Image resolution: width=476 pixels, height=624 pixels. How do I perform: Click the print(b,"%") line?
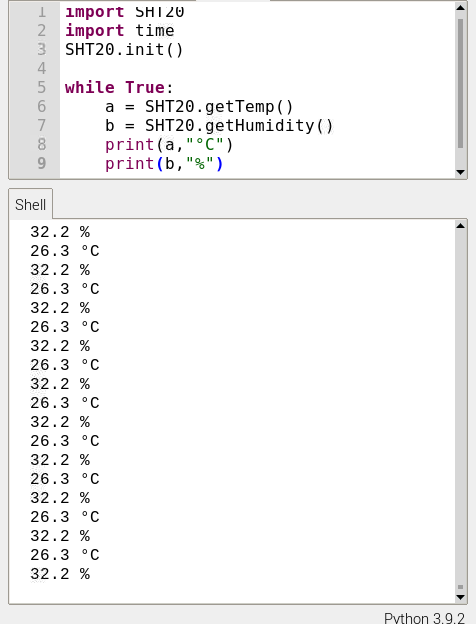[x=164, y=164]
